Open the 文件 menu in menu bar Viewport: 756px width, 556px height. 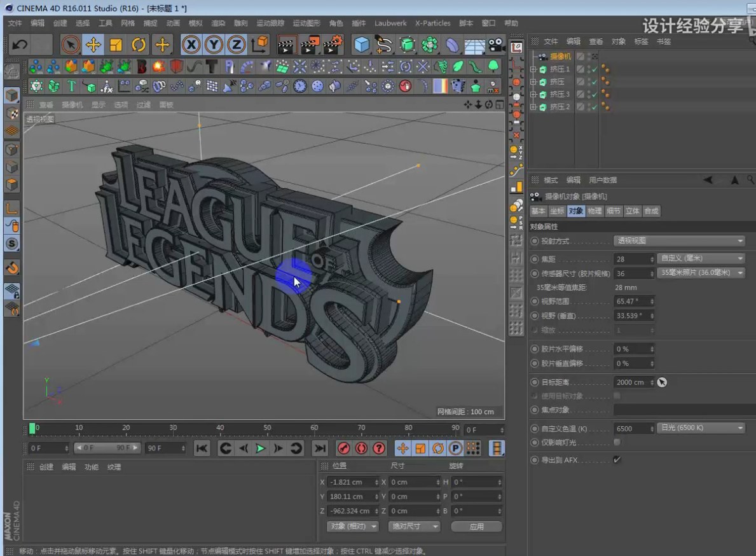click(x=15, y=23)
